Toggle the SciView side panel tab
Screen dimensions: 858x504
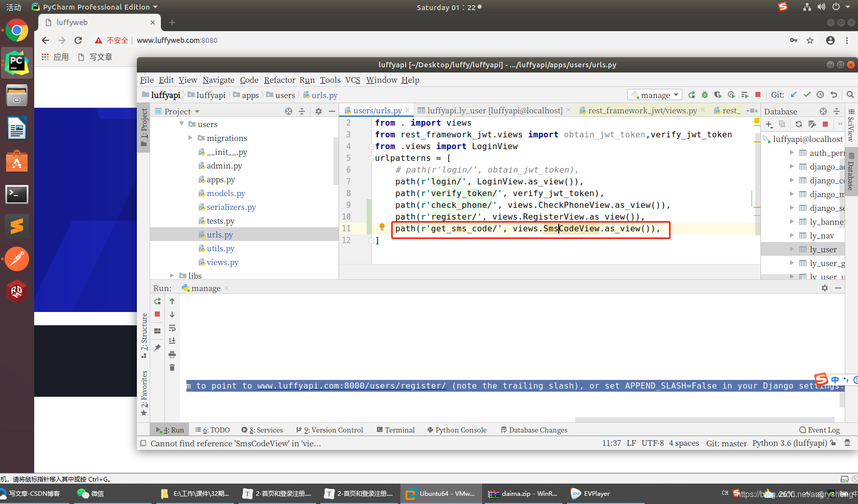tap(851, 126)
